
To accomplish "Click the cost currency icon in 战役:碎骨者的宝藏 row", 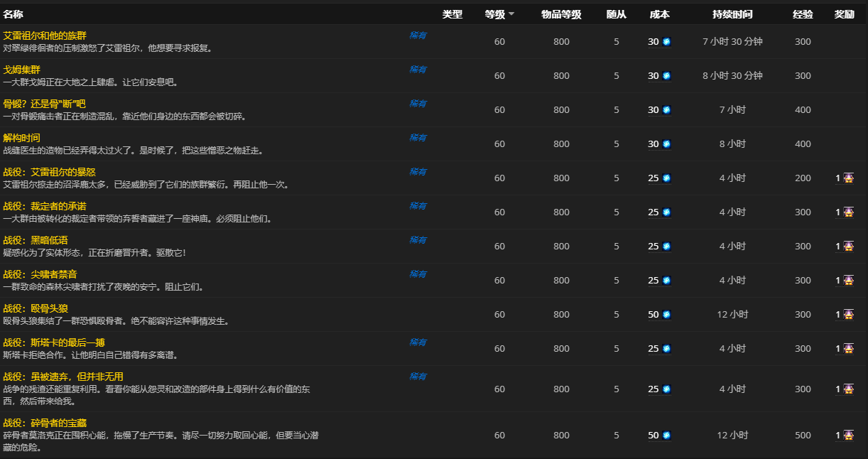I will [x=666, y=436].
